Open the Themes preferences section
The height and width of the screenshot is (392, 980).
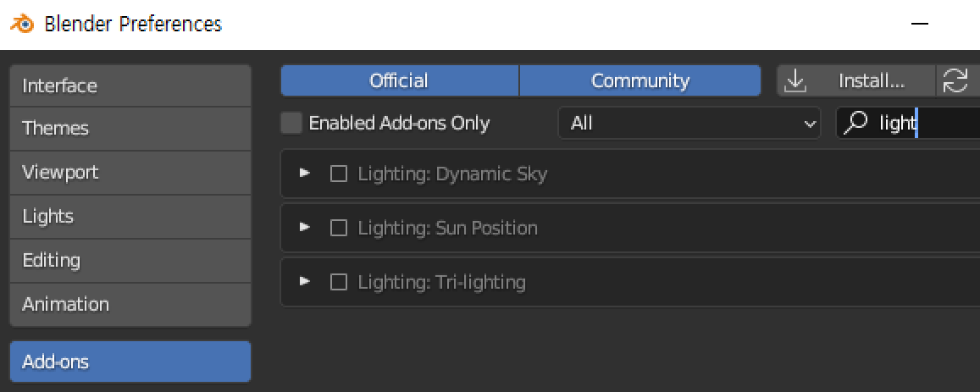point(130,129)
